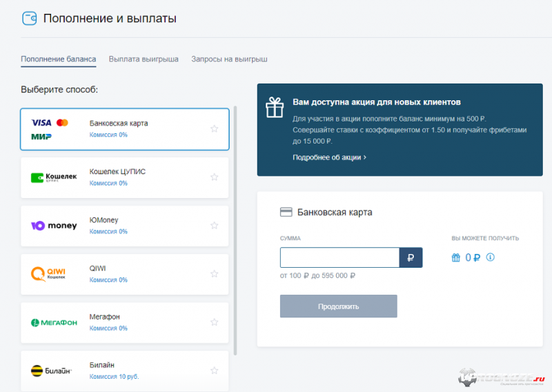Click the ruble sign button beside amount field

click(x=411, y=257)
